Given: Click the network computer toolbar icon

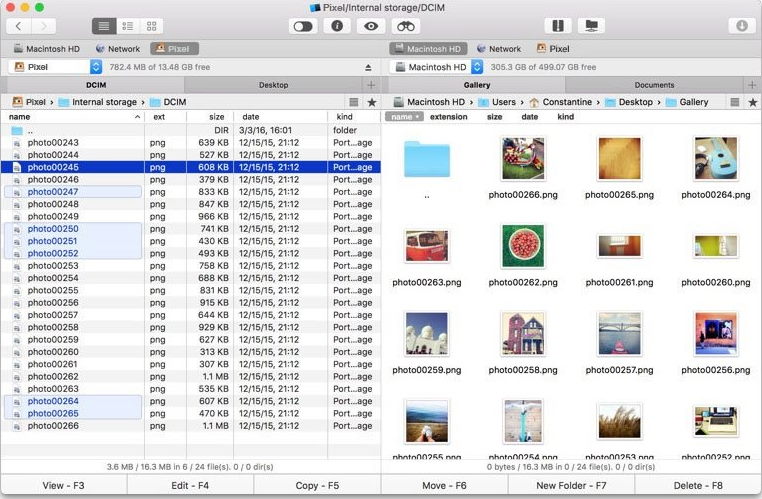Looking at the screenshot, I should coord(591,26).
